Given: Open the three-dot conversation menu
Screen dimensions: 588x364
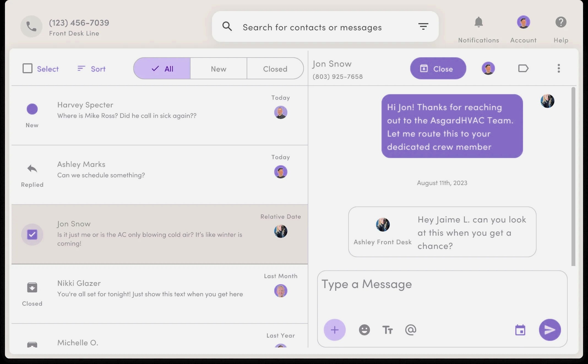Looking at the screenshot, I should coord(558,68).
